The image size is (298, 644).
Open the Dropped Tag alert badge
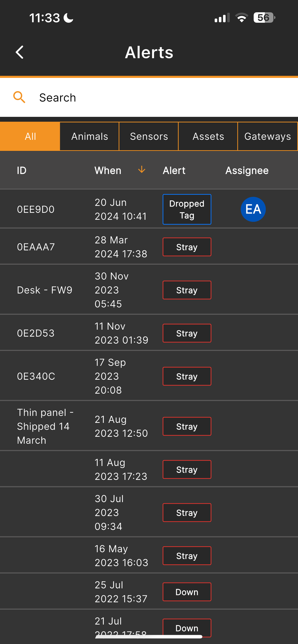[187, 210]
